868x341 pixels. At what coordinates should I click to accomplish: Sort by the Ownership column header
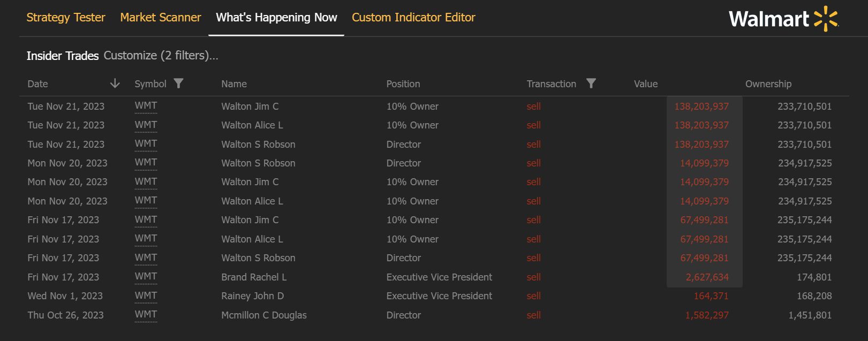click(x=768, y=84)
